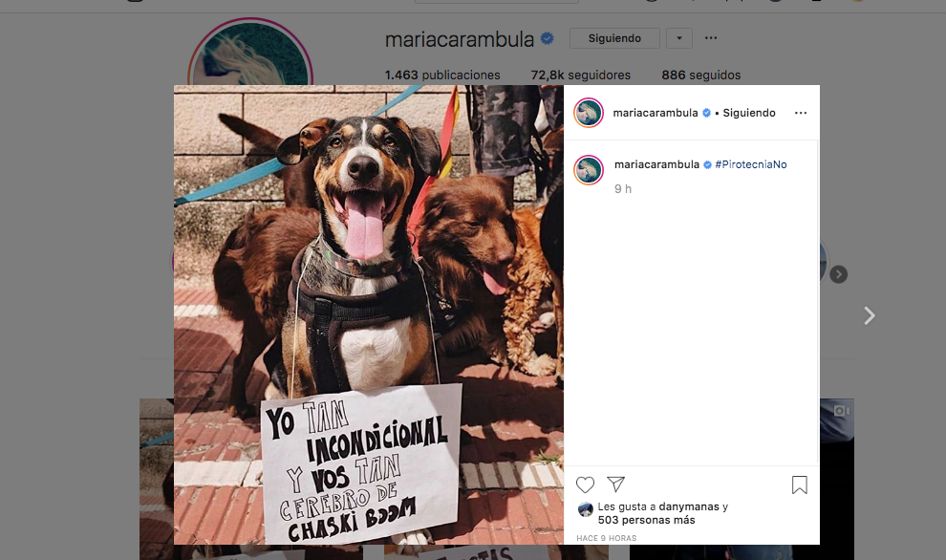Save post with bookmark icon

coord(800,485)
